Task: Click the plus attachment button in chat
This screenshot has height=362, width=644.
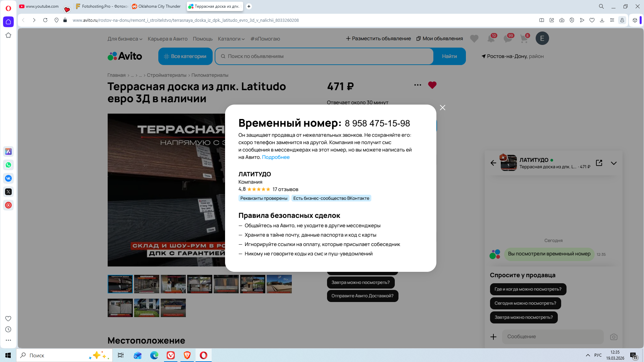Action: 493,337
